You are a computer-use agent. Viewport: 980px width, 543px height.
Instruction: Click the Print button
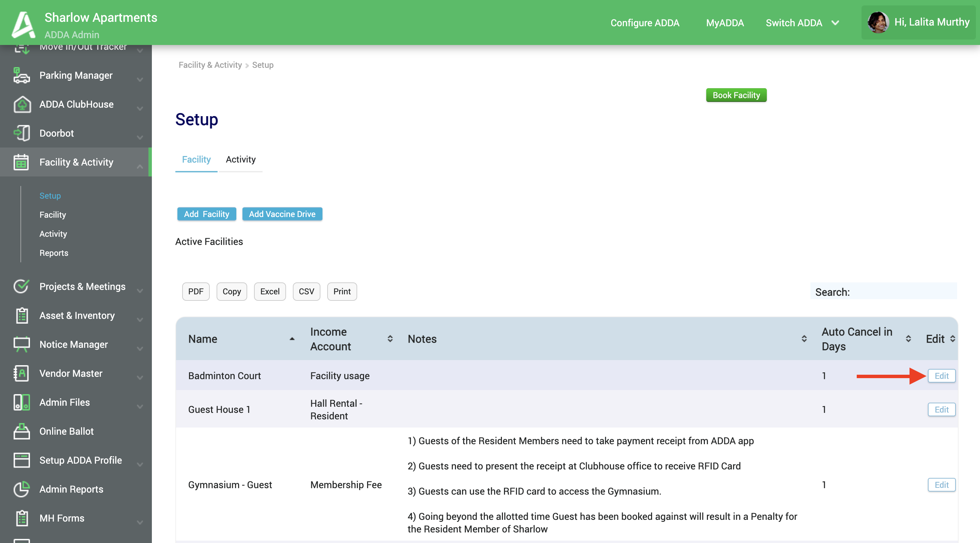coord(342,292)
